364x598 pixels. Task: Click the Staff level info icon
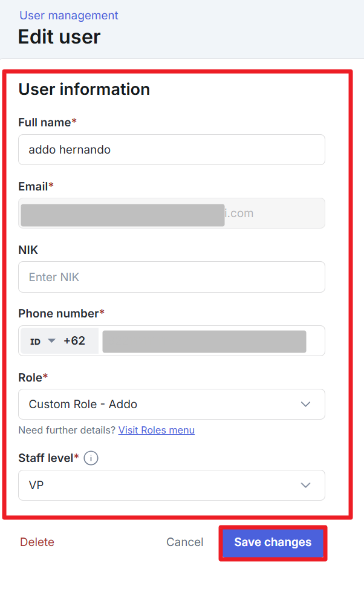91,458
